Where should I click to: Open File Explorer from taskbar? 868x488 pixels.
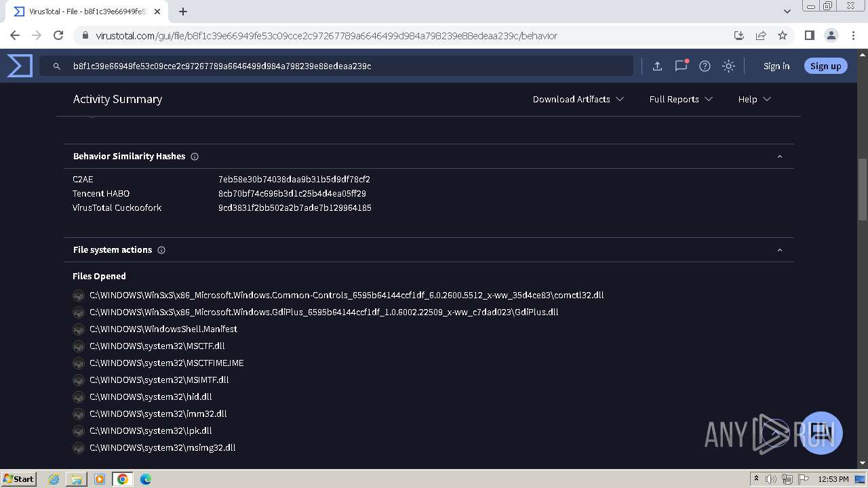pyautogui.click(x=77, y=479)
